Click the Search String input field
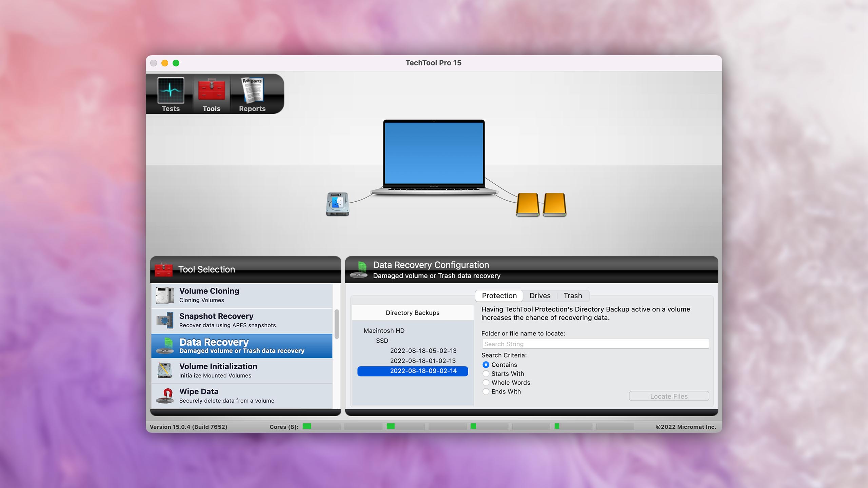Screen dimensions: 868x488 click(x=595, y=344)
